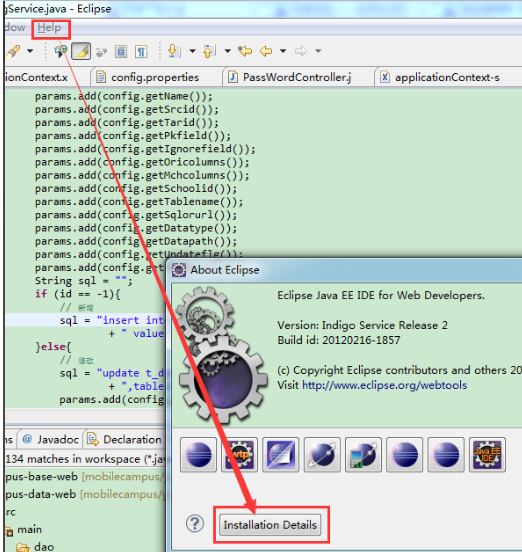The image size is (522, 552).
Task: Toggle Mark Occurrences highlighter in toolbar
Action: click(x=81, y=51)
